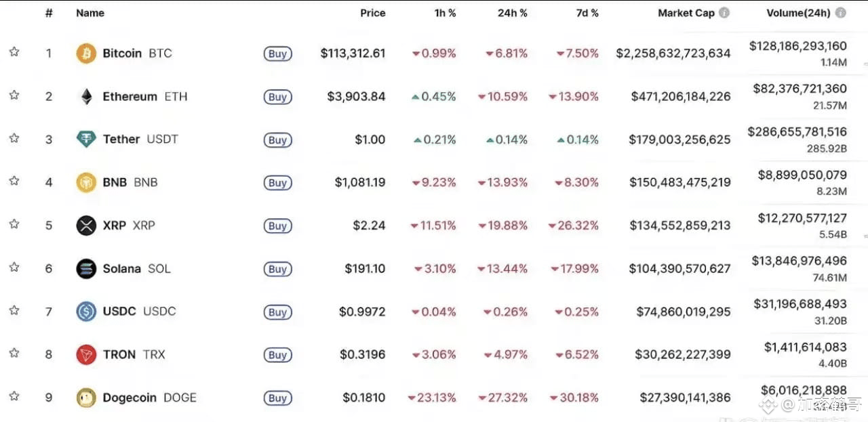Click the TRON logo icon
Viewport: 868px width, 422px height.
pos(86,354)
